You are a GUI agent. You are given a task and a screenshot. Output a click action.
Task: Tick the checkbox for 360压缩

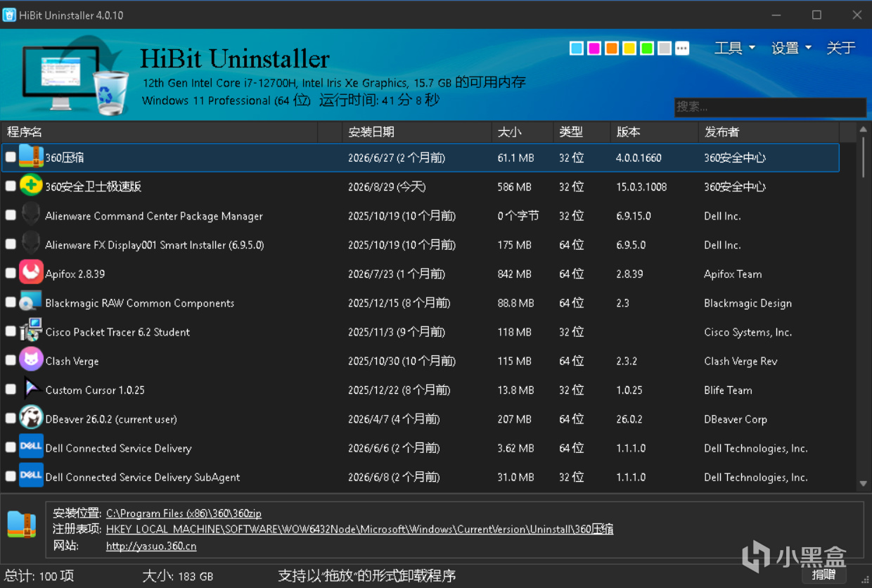tap(11, 158)
